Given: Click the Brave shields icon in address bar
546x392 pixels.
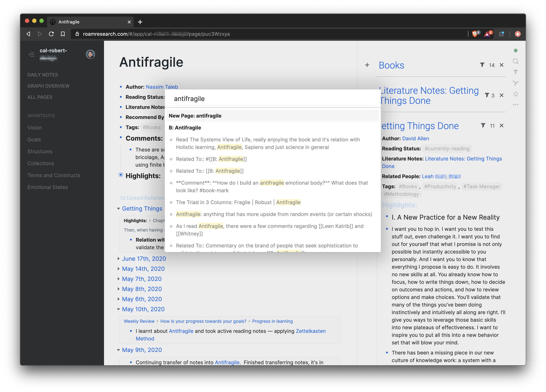Looking at the screenshot, I should [474, 34].
